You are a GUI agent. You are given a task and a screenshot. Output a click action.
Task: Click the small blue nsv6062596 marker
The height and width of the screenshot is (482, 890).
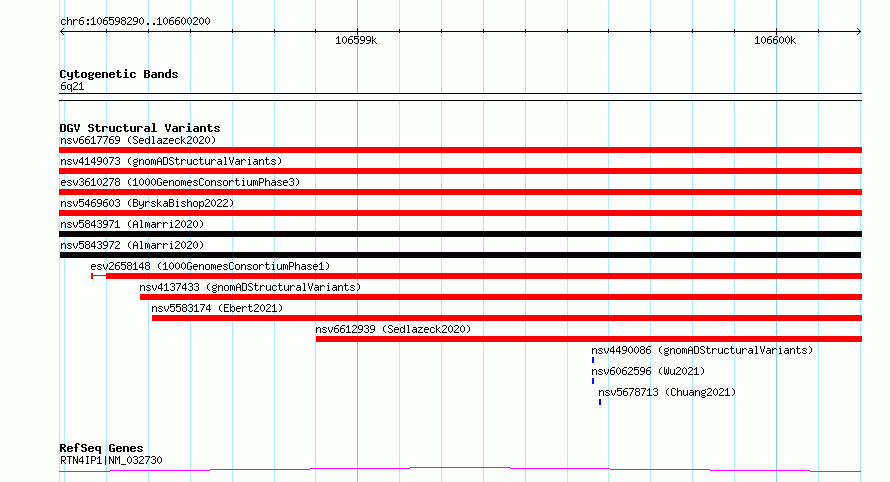tap(593, 381)
